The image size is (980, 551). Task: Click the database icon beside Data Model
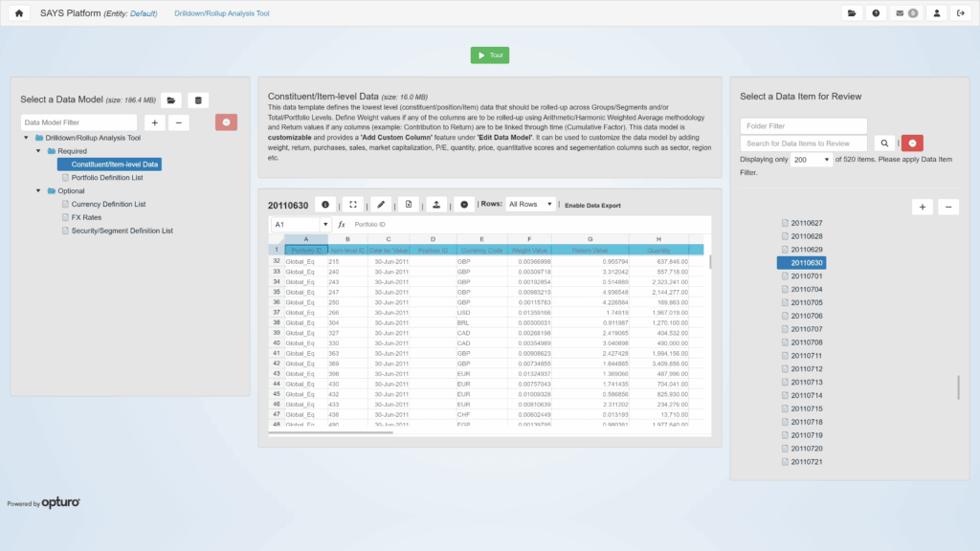point(198,100)
